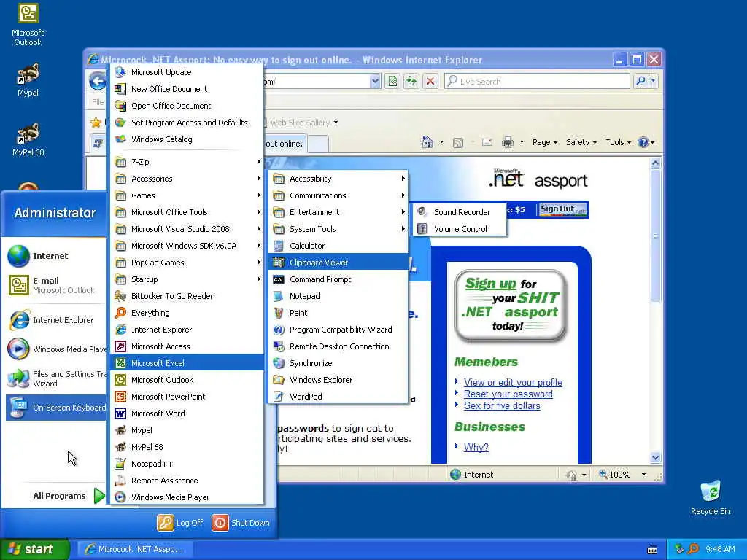Open Reset your password link
Viewport: 747px width, 560px height.
pos(508,394)
